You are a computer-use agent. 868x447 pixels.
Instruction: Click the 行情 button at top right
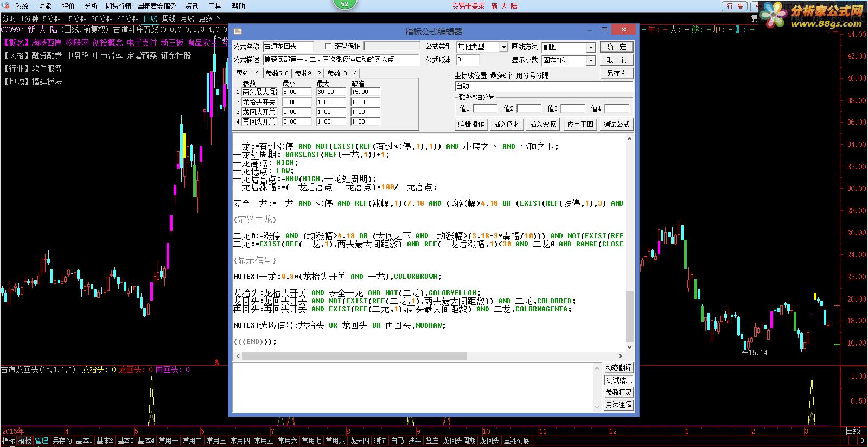pyautogui.click(x=735, y=6)
